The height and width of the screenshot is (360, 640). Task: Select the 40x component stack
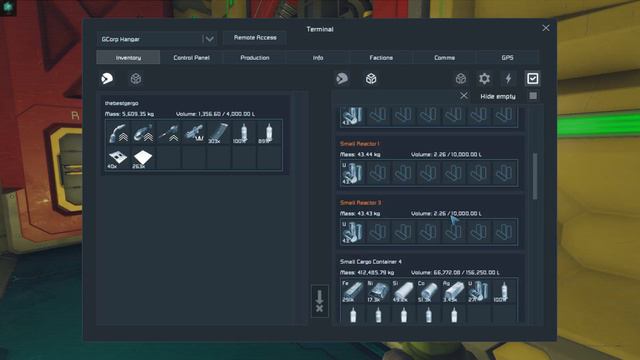(118, 158)
